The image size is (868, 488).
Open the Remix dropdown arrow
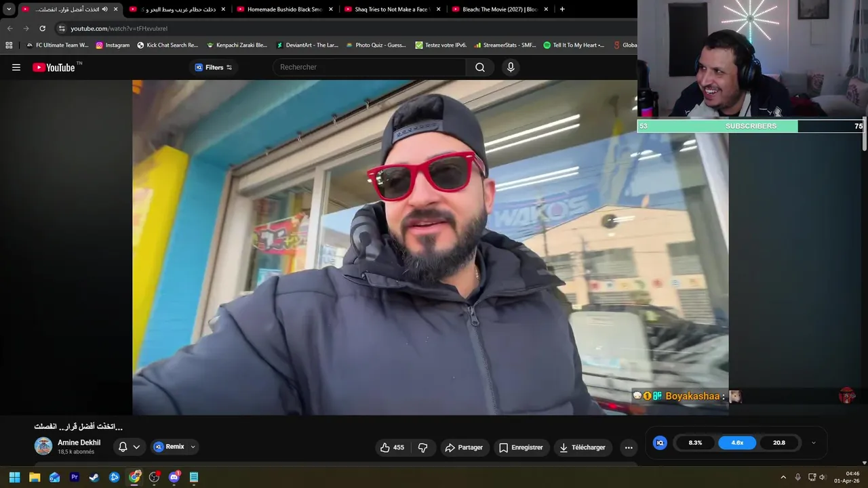click(193, 447)
